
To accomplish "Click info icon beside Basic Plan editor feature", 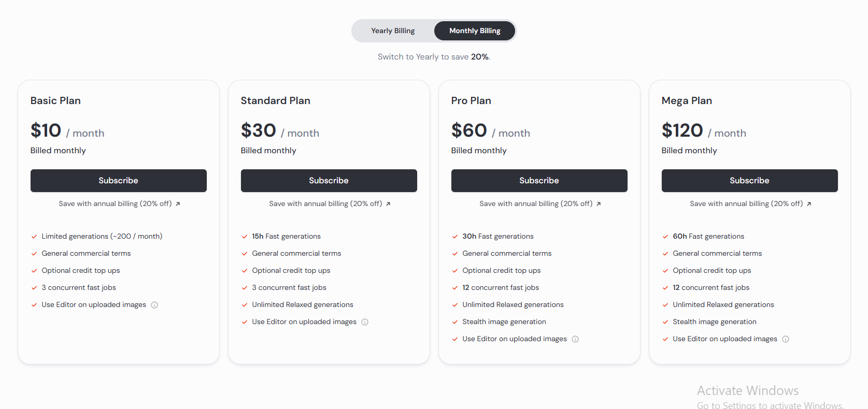I will pyautogui.click(x=154, y=305).
